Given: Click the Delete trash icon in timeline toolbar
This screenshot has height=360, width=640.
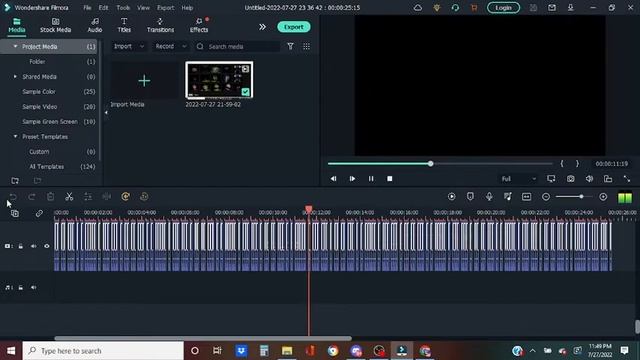Looking at the screenshot, I should coord(50,197).
